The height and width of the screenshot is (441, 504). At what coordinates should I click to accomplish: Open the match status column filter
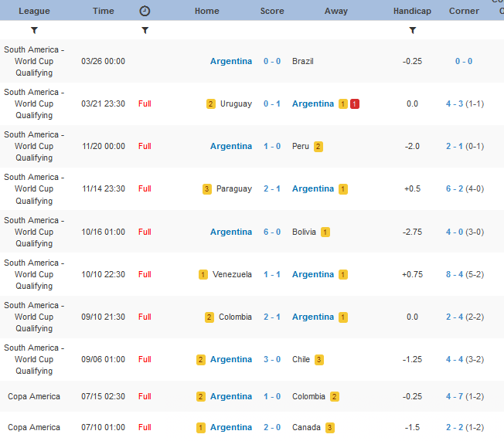[145, 30]
